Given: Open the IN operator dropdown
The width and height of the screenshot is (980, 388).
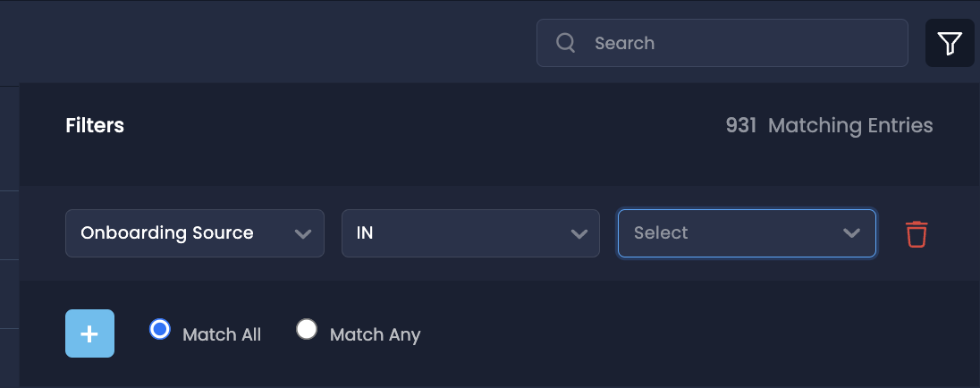Looking at the screenshot, I should click(x=470, y=233).
